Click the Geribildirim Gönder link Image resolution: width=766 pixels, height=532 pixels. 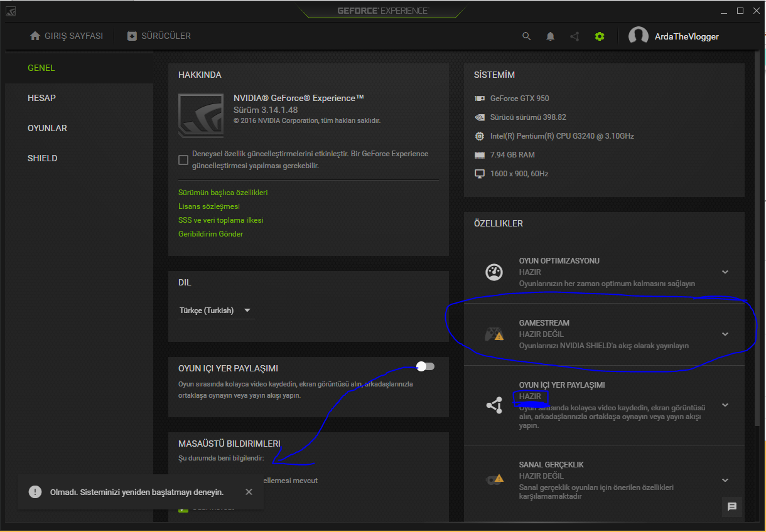point(210,234)
